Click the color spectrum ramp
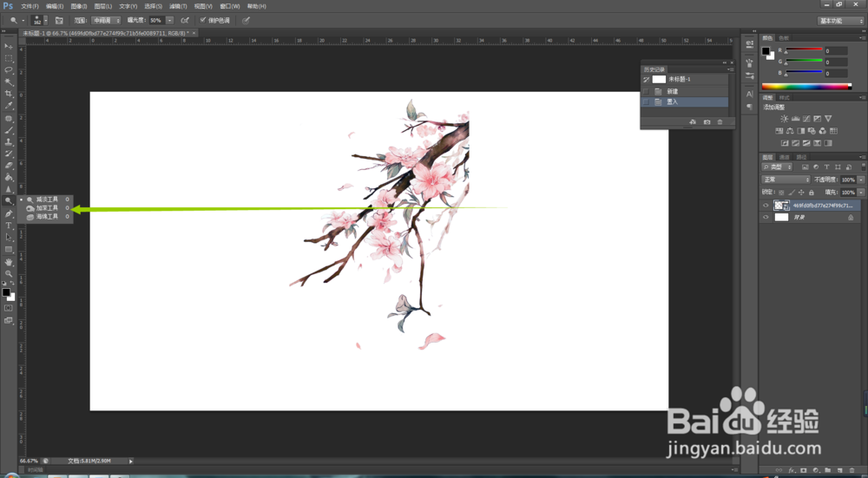Screen dimensions: 868x478 (806, 86)
